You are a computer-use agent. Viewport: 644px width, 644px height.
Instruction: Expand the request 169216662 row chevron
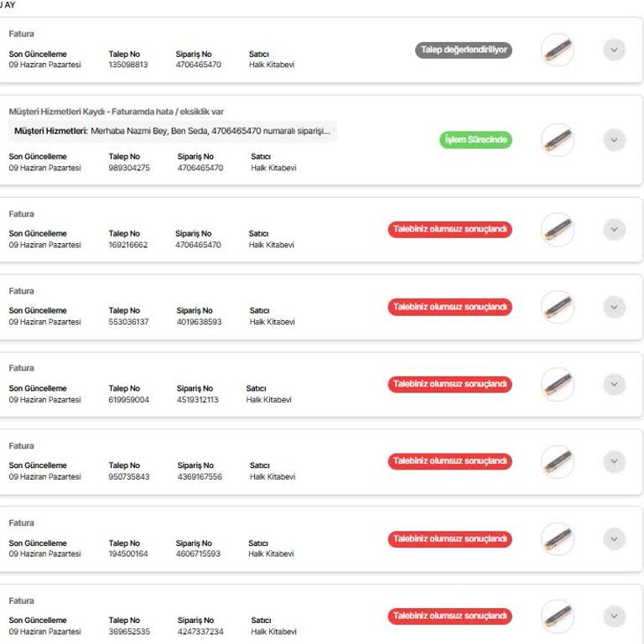tap(614, 230)
